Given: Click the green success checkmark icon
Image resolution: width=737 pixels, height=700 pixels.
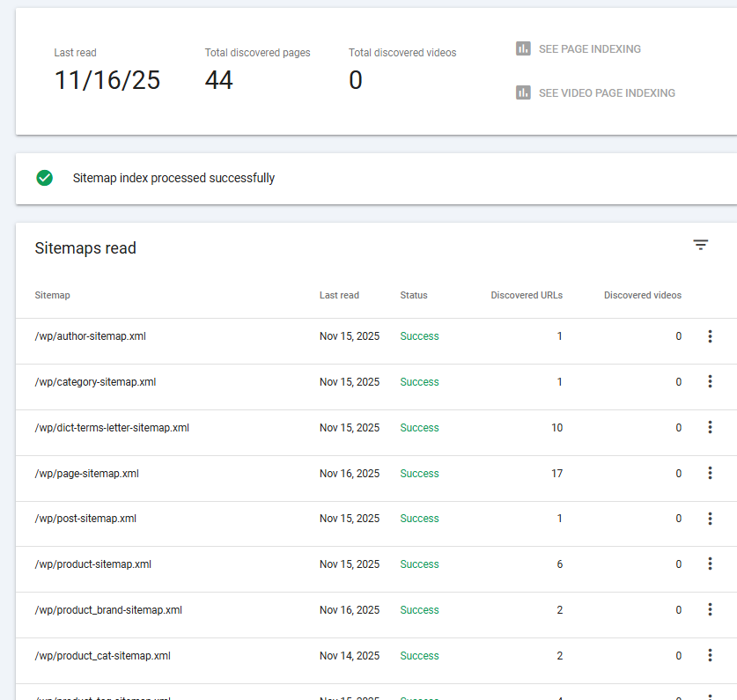Looking at the screenshot, I should pos(45,178).
